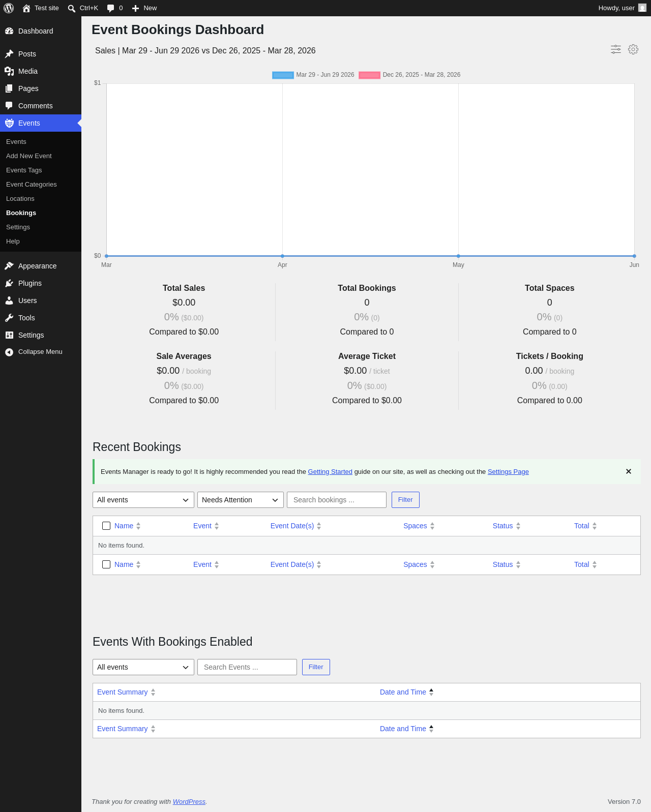Open Settings under Events submenu
The height and width of the screenshot is (812, 651).
click(18, 227)
